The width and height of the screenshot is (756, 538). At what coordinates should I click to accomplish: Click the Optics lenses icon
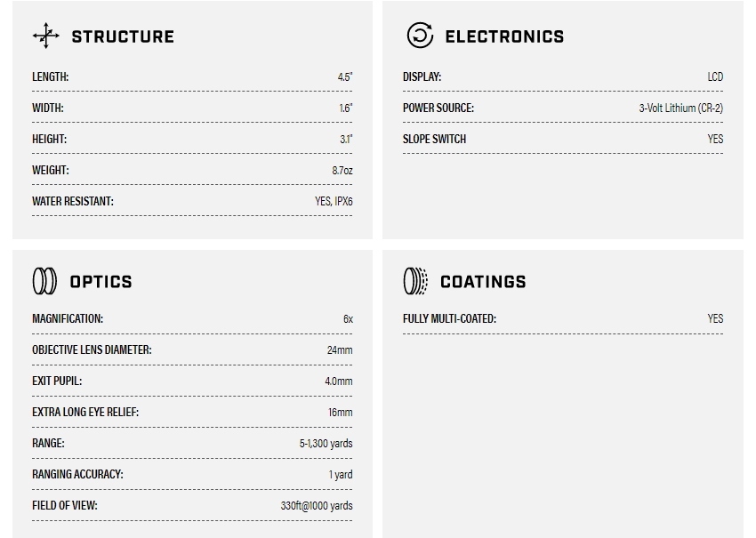44,281
